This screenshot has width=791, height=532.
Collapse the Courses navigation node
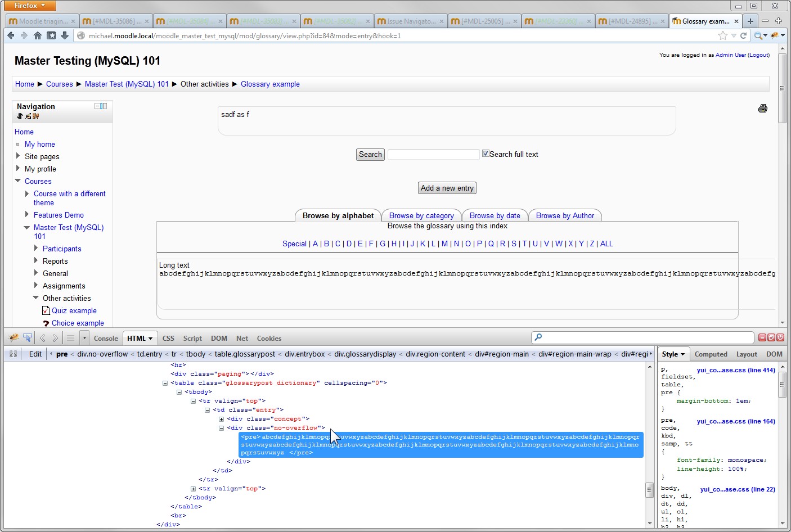click(18, 181)
